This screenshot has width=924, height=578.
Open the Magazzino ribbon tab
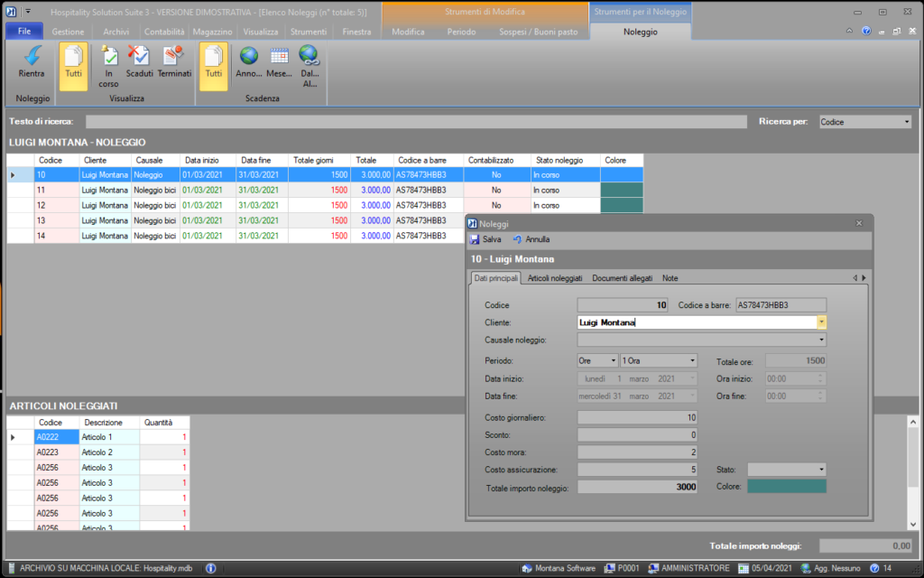[x=213, y=32]
